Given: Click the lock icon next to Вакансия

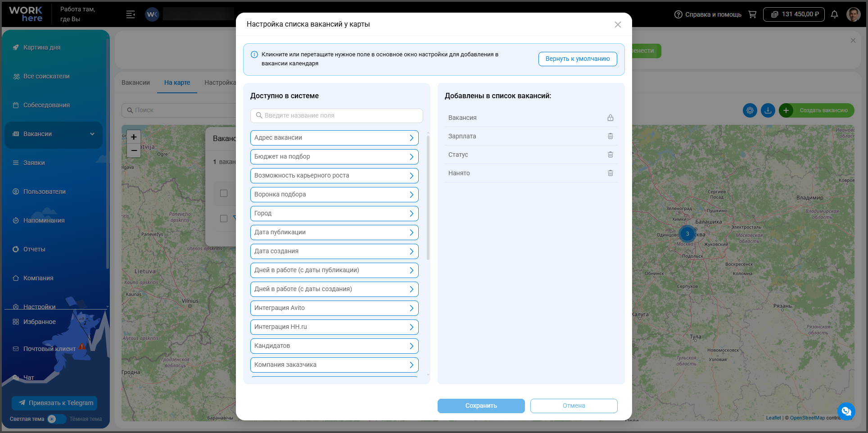Looking at the screenshot, I should point(610,118).
